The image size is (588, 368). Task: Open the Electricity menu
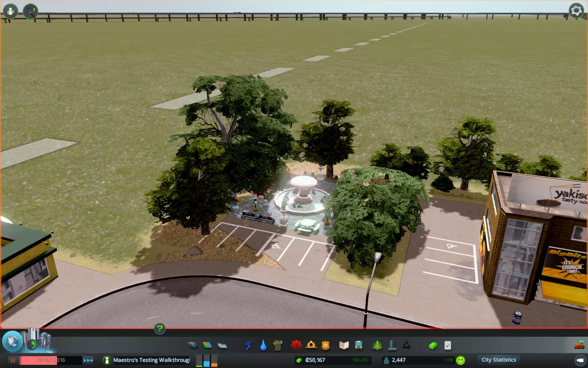coord(249,345)
